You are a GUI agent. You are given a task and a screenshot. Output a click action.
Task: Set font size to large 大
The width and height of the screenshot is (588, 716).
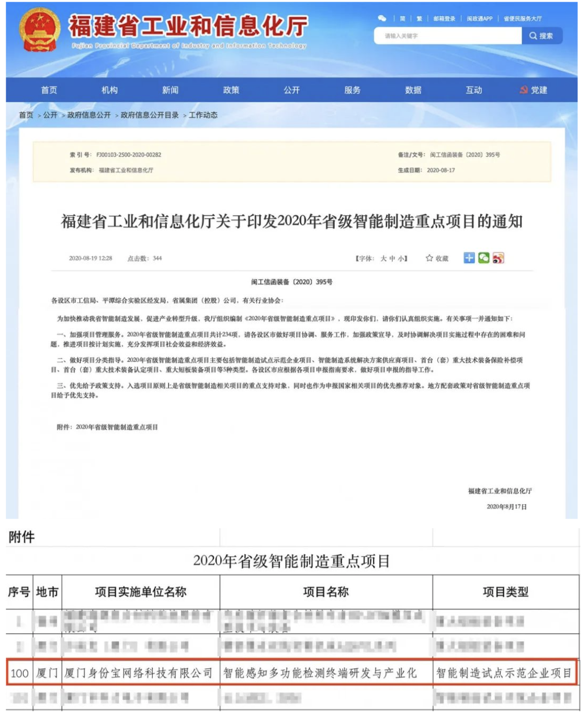pyautogui.click(x=383, y=259)
